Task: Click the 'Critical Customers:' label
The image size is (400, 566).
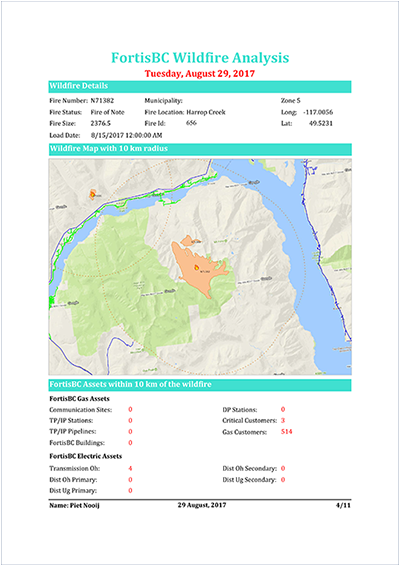Action: click(250, 421)
